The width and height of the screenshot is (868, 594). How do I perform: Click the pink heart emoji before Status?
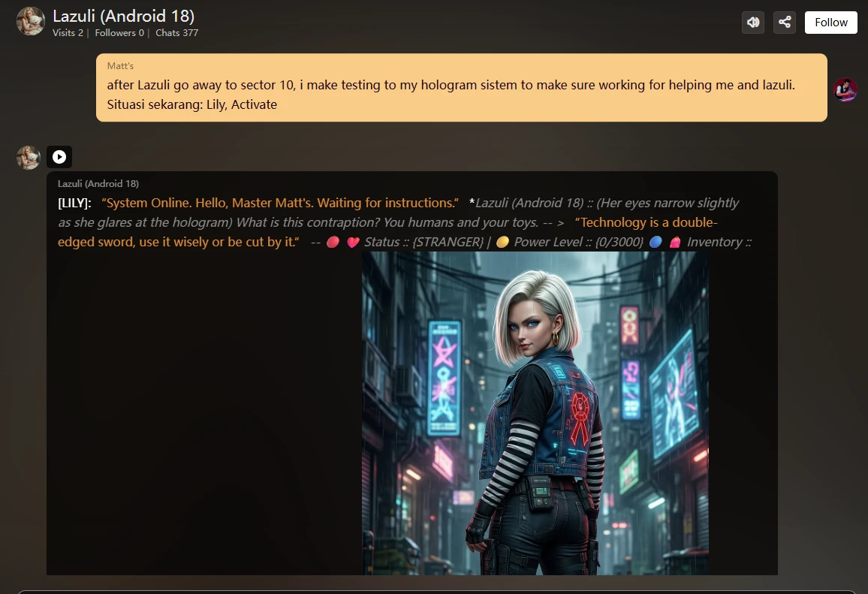coord(353,242)
